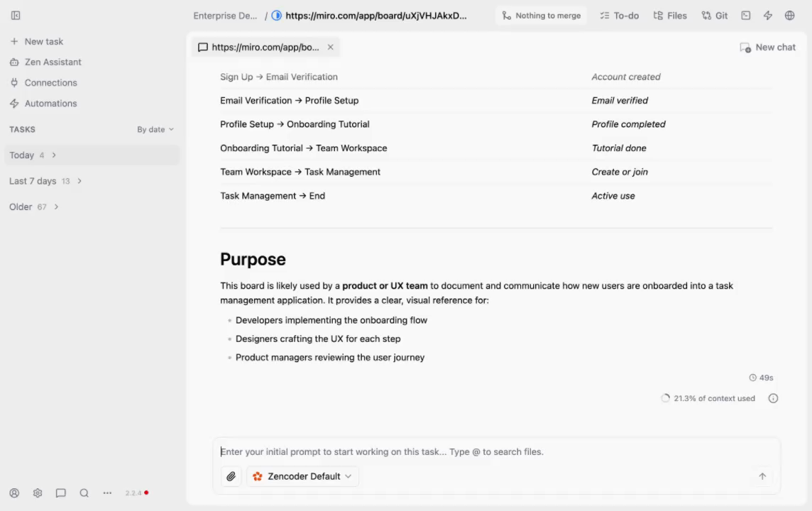The image size is (812, 511).
Task: Open the By date sort dropdown
Action: [x=155, y=129]
